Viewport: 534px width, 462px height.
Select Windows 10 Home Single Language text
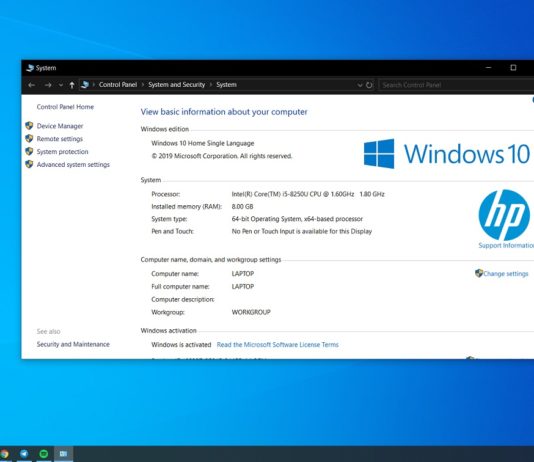pyautogui.click(x=203, y=143)
